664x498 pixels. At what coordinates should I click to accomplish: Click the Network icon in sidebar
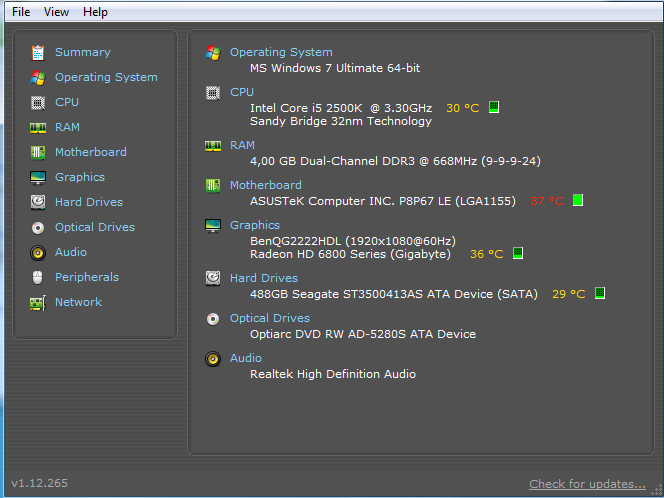tap(38, 302)
